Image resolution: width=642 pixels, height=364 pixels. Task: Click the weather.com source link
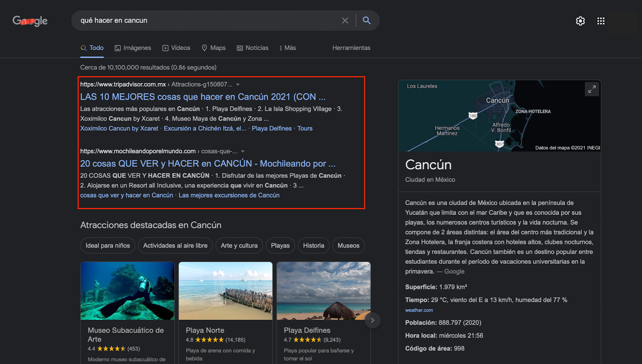(x=419, y=310)
